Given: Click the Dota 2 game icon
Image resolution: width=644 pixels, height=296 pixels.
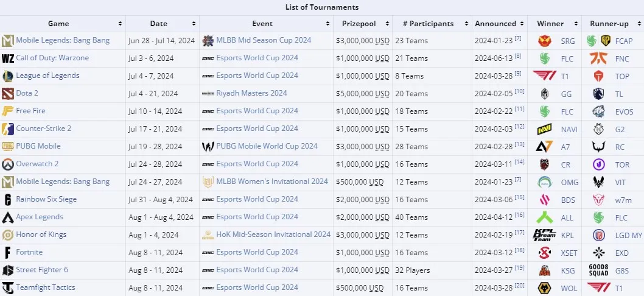Looking at the screenshot, I should coord(8,93).
